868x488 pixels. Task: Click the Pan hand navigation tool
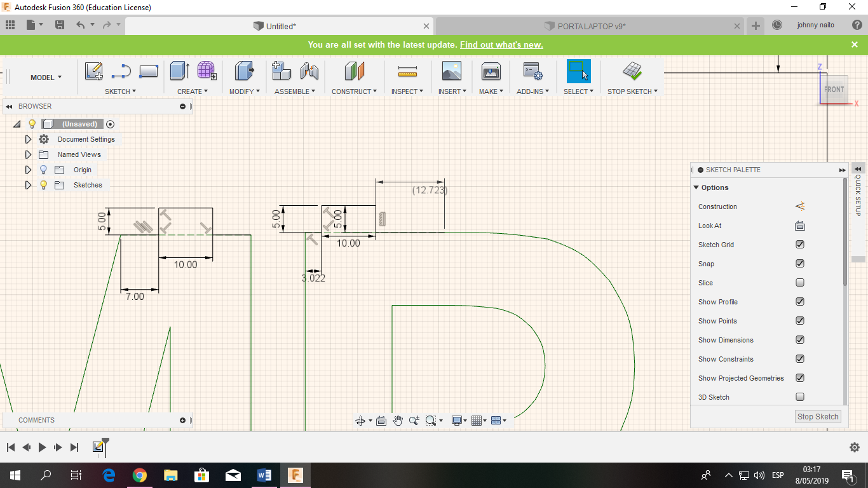(x=398, y=421)
